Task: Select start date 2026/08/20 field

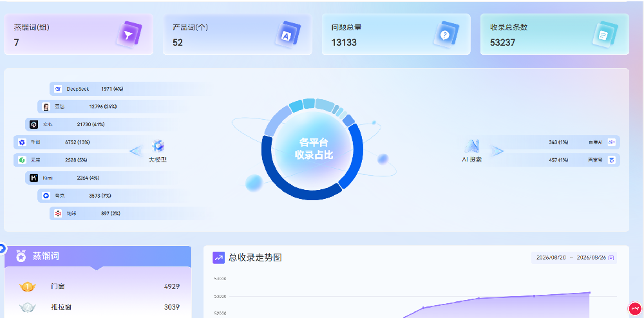Action: click(x=551, y=257)
